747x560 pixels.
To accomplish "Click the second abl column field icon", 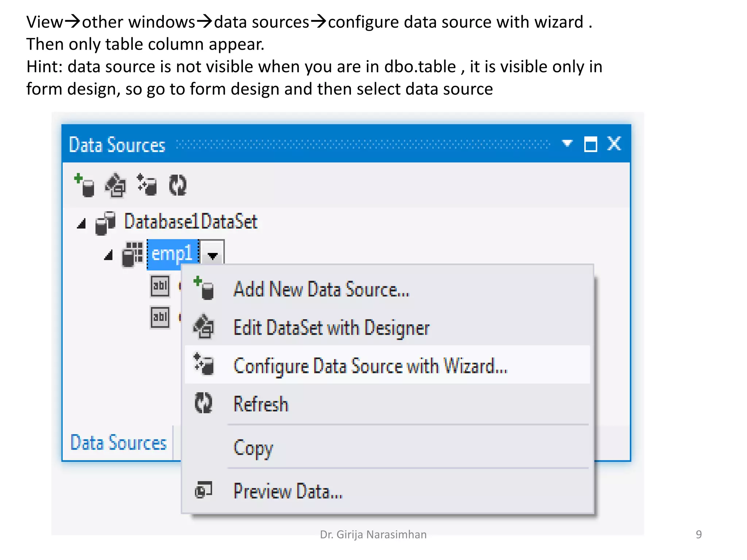I will 160,318.
